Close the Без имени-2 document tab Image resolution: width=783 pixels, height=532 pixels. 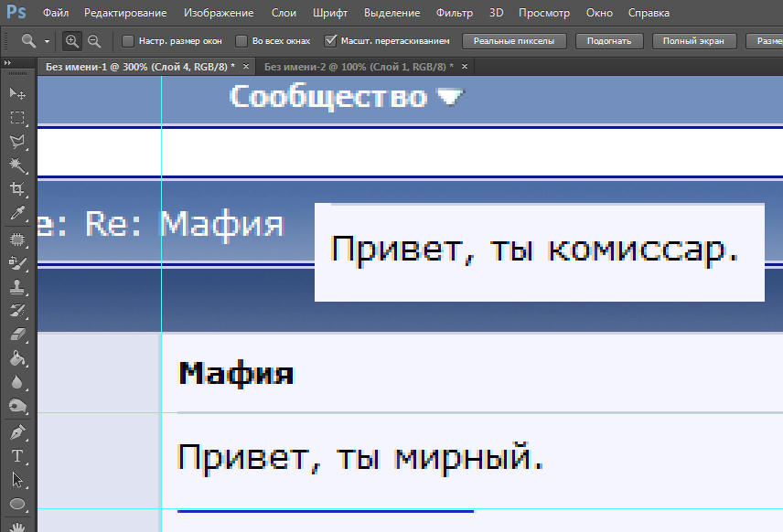(x=465, y=67)
